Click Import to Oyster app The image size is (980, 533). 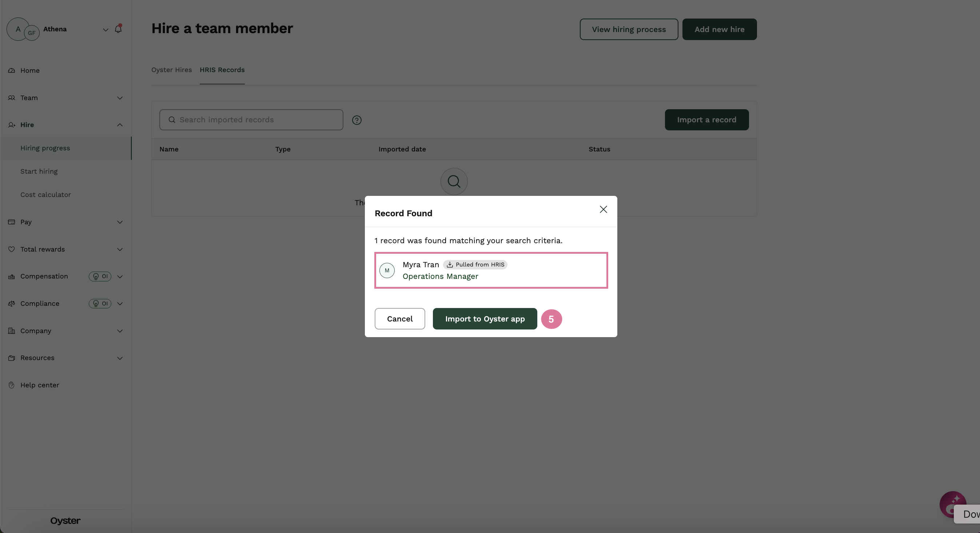485,319
